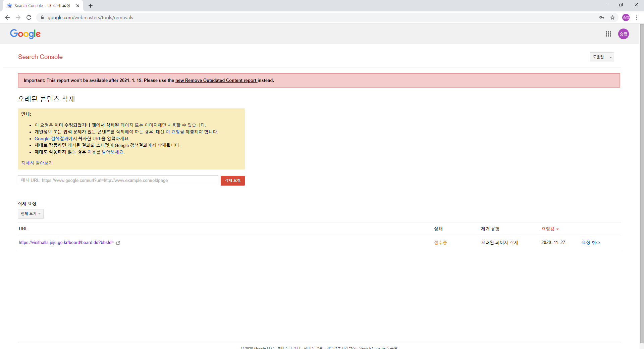Image resolution: width=644 pixels, height=349 pixels.
Task: Close the Search Console tab
Action: point(78,6)
